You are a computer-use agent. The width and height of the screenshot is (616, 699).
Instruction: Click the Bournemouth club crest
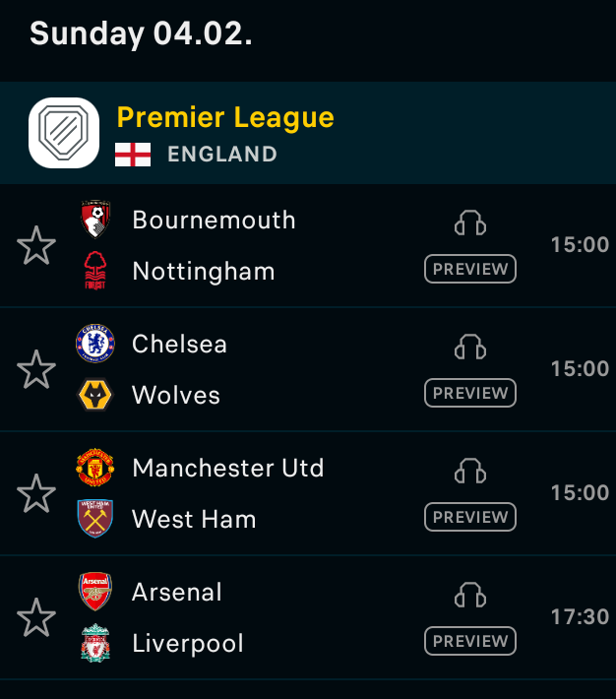click(95, 220)
